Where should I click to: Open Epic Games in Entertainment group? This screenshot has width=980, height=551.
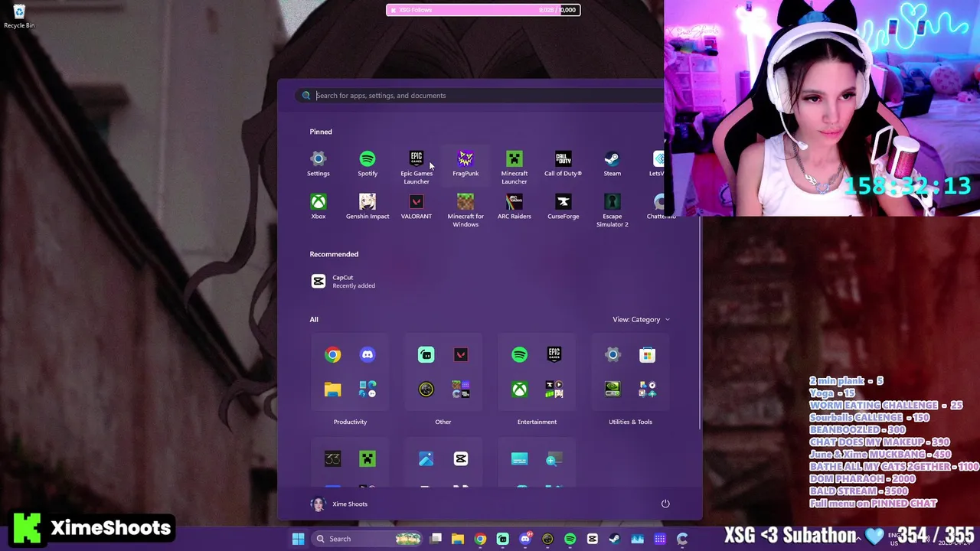point(554,355)
